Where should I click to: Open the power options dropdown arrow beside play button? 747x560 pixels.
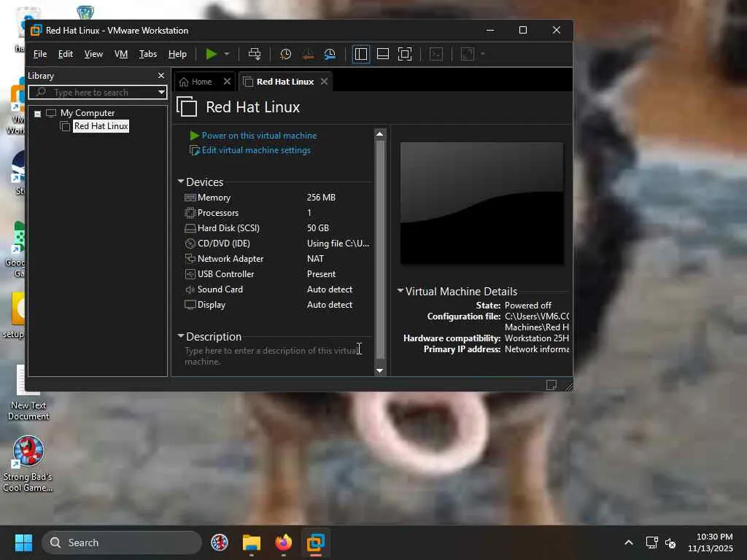pyautogui.click(x=227, y=54)
